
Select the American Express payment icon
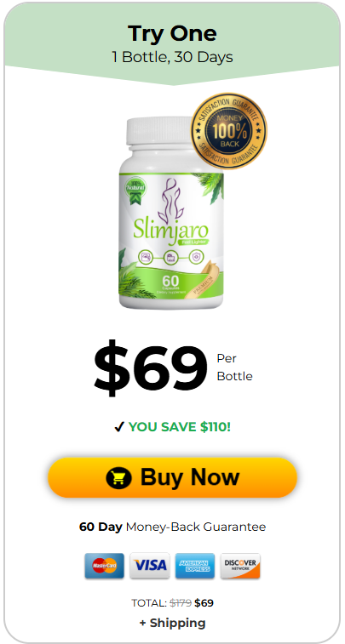pyautogui.click(x=195, y=566)
